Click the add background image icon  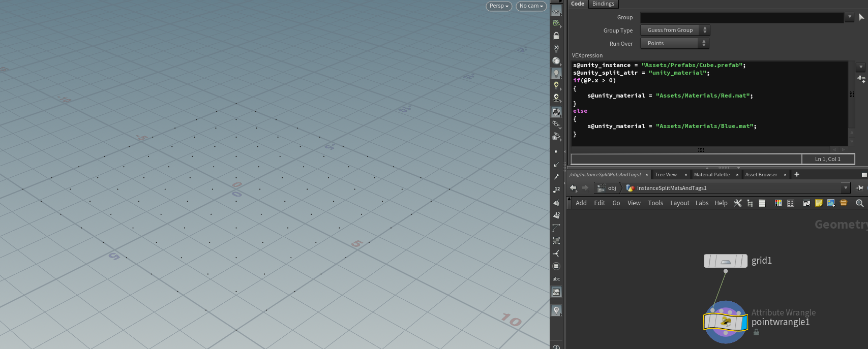(831, 203)
